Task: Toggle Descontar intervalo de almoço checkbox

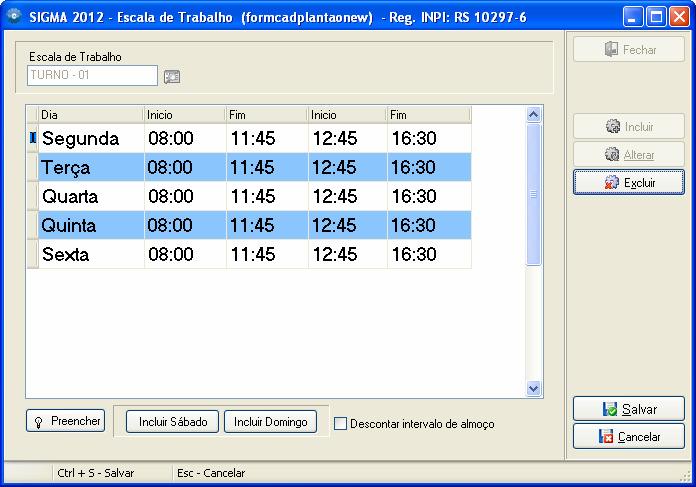Action: (x=340, y=424)
